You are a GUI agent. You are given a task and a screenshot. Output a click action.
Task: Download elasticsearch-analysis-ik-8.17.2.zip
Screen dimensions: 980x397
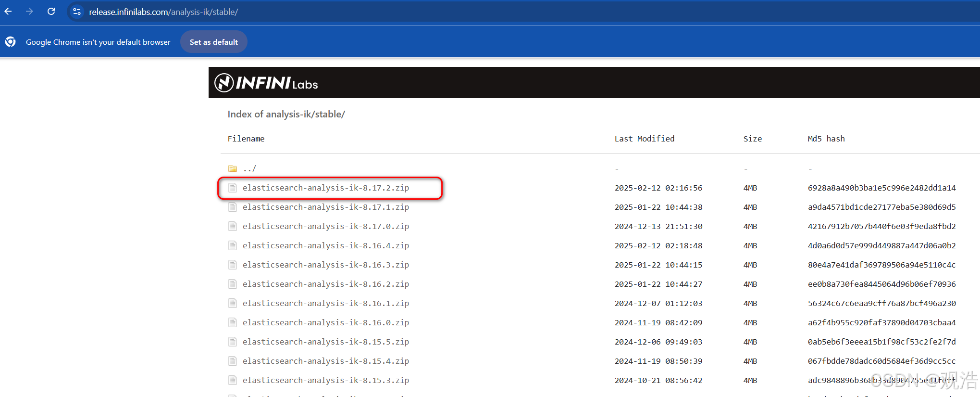click(326, 188)
